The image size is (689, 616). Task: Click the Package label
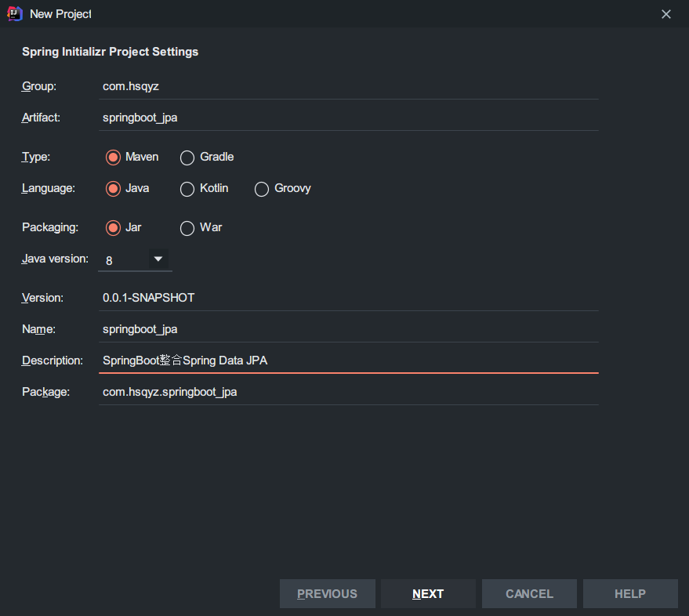pyautogui.click(x=45, y=392)
